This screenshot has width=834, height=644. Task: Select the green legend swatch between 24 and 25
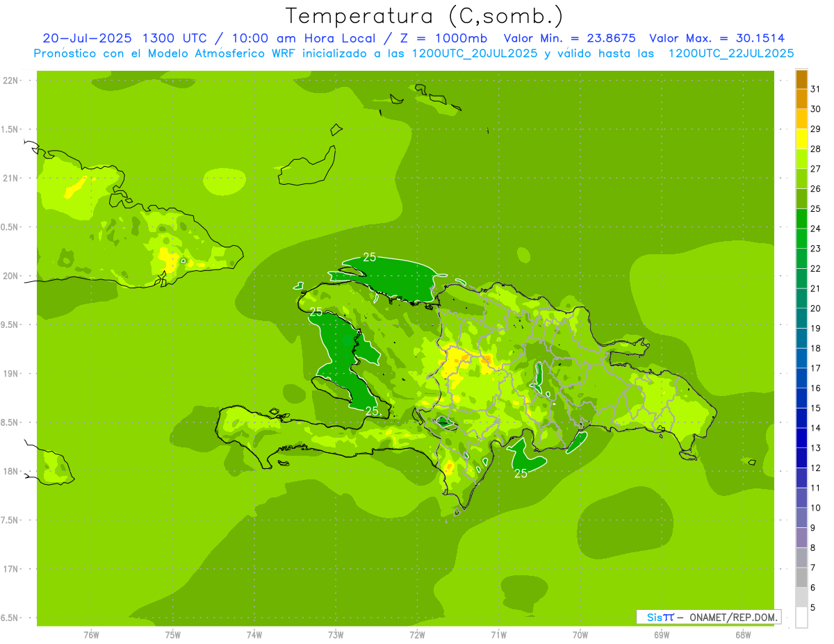(x=801, y=219)
